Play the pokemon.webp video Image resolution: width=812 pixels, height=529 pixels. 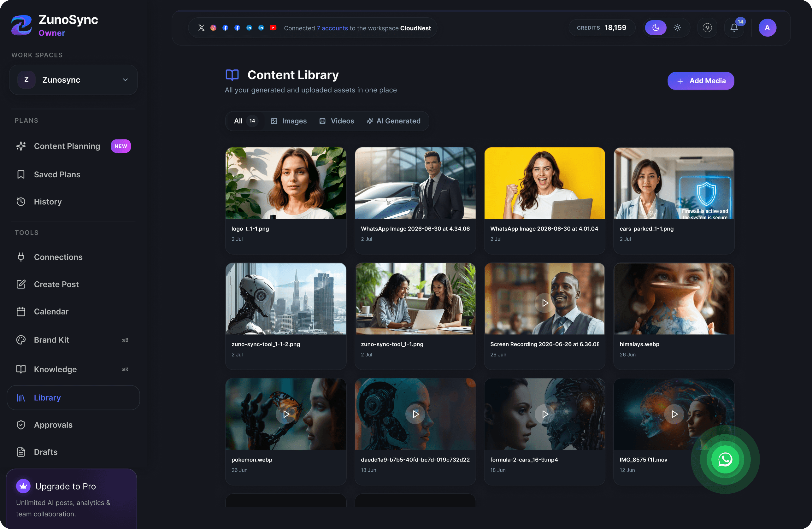(285, 414)
